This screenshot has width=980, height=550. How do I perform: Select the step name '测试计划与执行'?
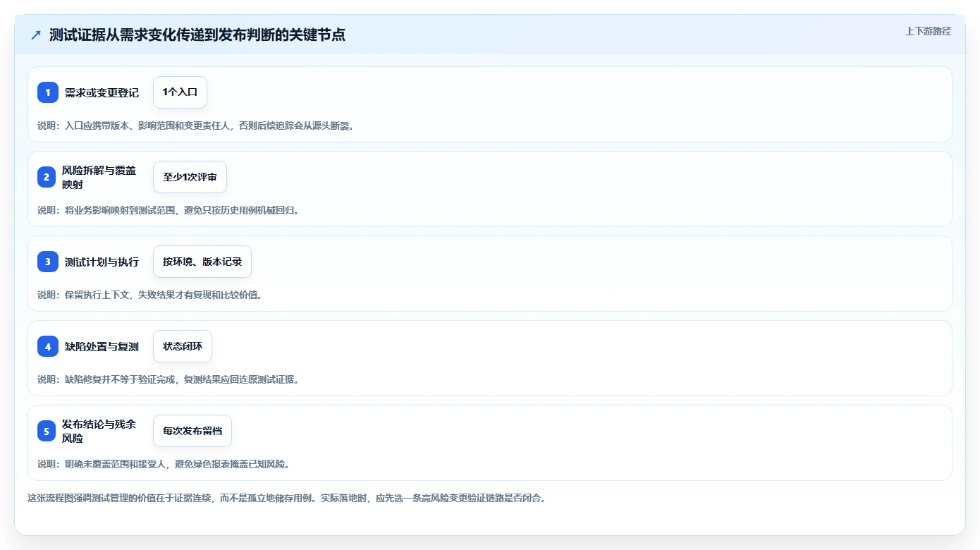tap(102, 262)
